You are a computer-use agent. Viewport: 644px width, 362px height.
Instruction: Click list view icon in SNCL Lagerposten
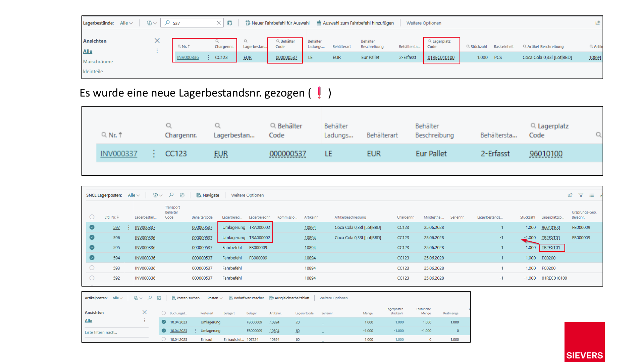(592, 195)
